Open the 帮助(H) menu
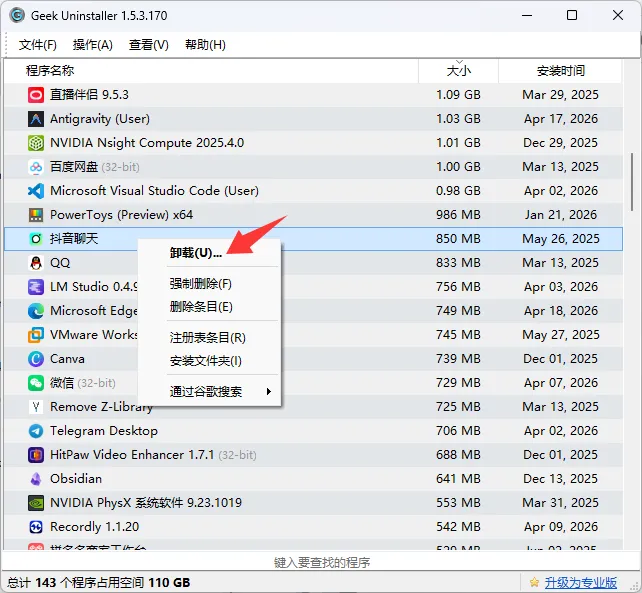Viewport: 642px width, 593px height. 205,45
